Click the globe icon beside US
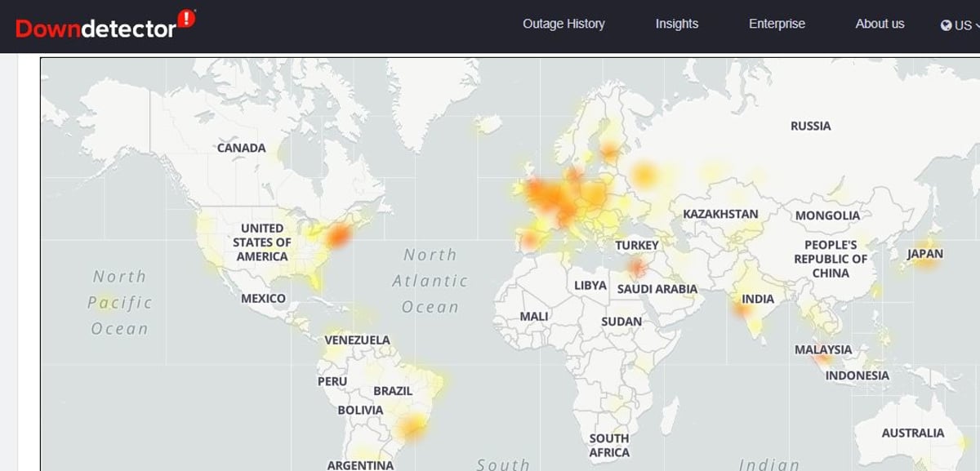Image resolution: width=980 pixels, height=471 pixels. click(946, 25)
